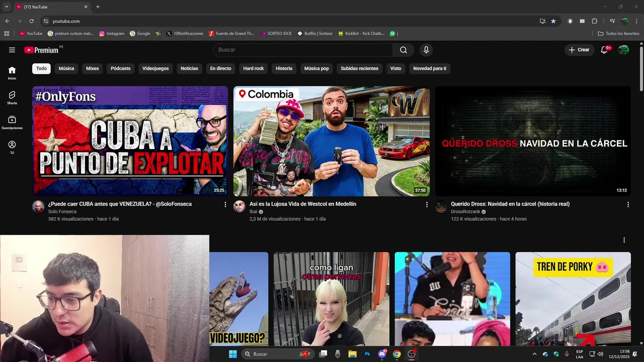This screenshot has height=362, width=644.
Task: Open the Shorts shelf three-dot menu
Action: point(624,240)
